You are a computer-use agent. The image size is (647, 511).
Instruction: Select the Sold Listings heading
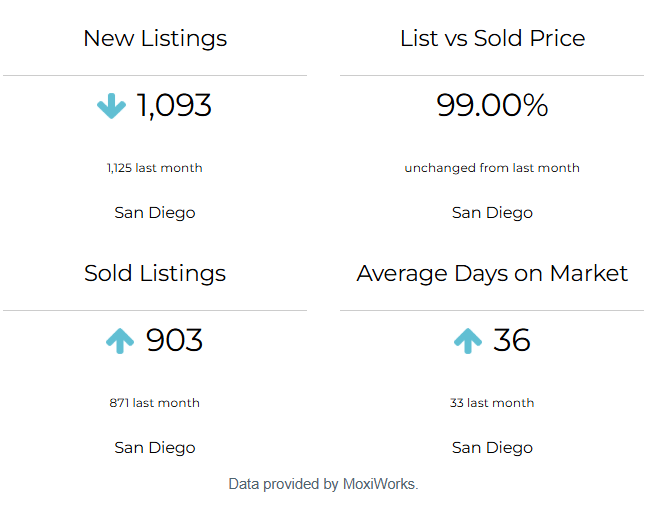(x=155, y=274)
